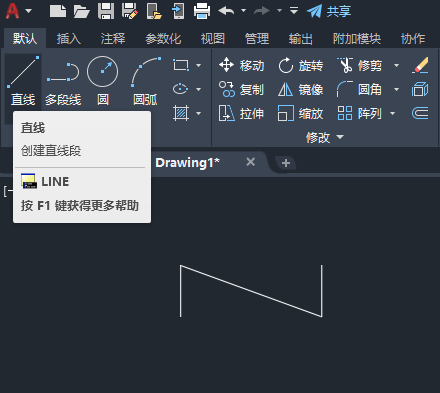Expand the ellipse tool dropdown arrow
The width and height of the screenshot is (440, 393).
198,89
